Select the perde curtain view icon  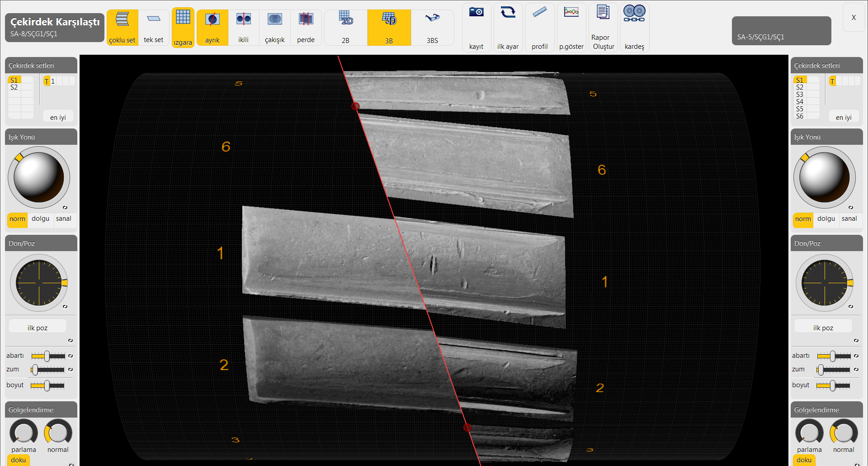[306, 19]
